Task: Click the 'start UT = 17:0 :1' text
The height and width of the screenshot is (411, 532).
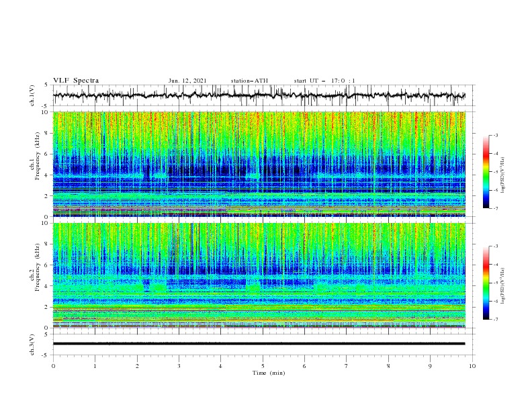Action: (324, 81)
